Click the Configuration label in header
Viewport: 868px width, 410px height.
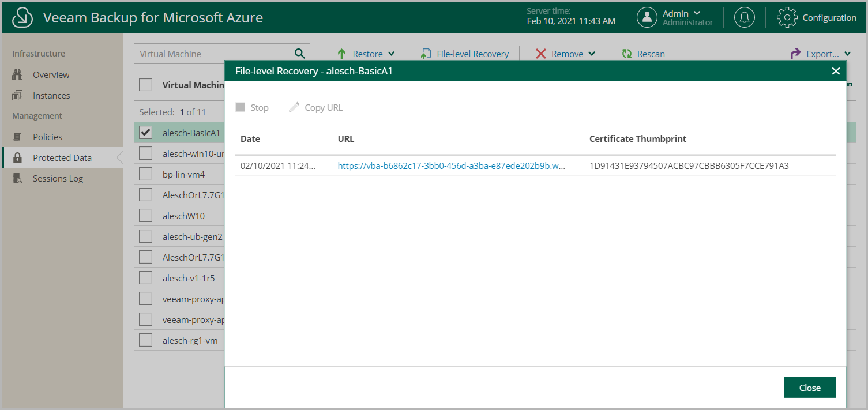point(829,17)
